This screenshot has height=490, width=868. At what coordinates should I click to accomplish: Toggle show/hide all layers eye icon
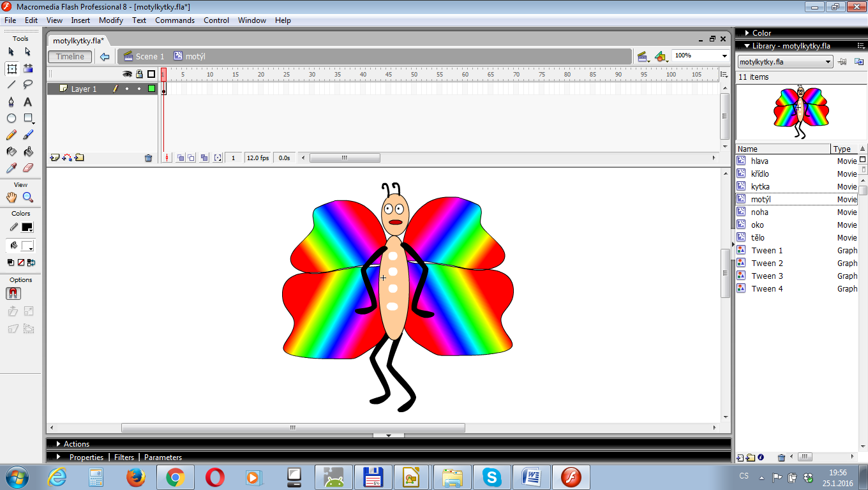click(x=127, y=74)
